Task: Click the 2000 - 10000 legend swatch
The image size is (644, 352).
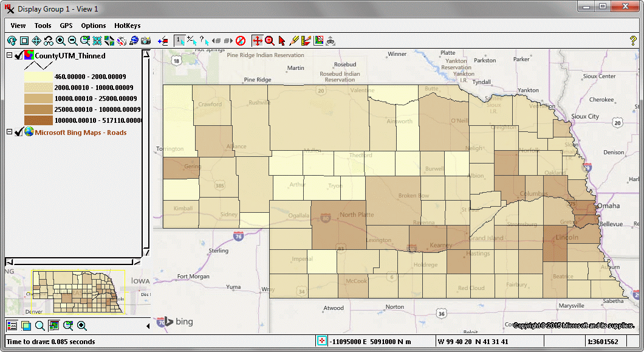Action: 38,88
